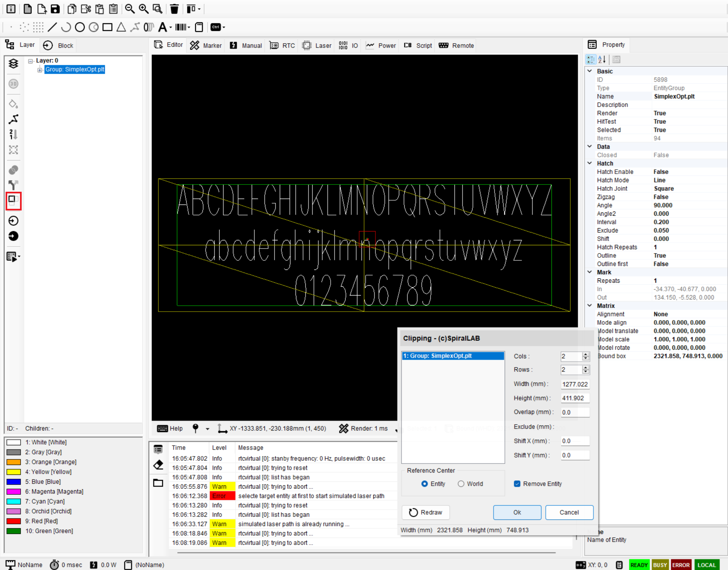The height and width of the screenshot is (570, 728).
Task: Zoom in on the editor view
Action: 144,9
